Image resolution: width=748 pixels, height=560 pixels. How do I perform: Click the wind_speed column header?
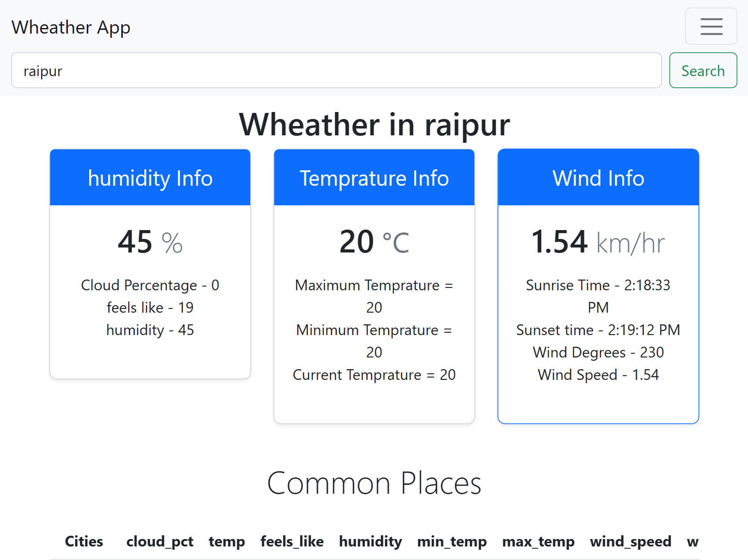631,542
